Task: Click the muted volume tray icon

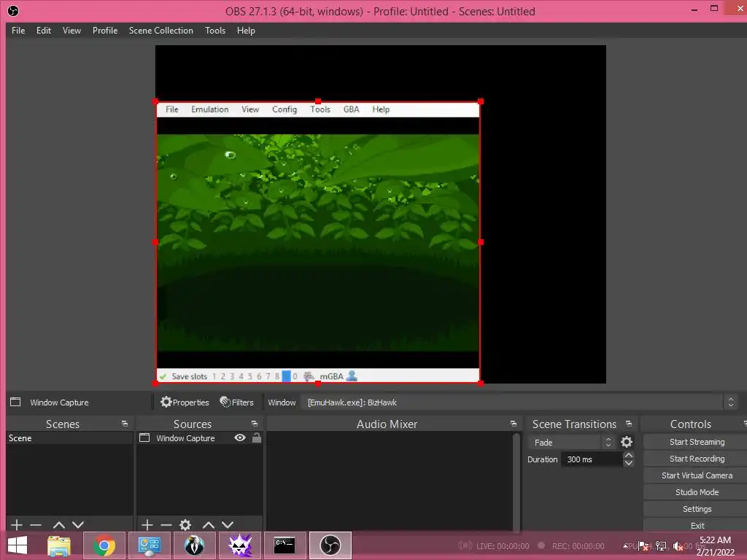Action: click(678, 546)
